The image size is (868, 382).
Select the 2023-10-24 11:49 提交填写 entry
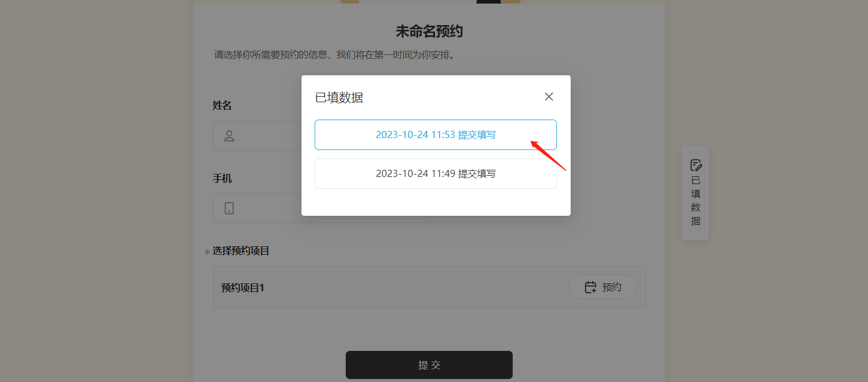(435, 173)
